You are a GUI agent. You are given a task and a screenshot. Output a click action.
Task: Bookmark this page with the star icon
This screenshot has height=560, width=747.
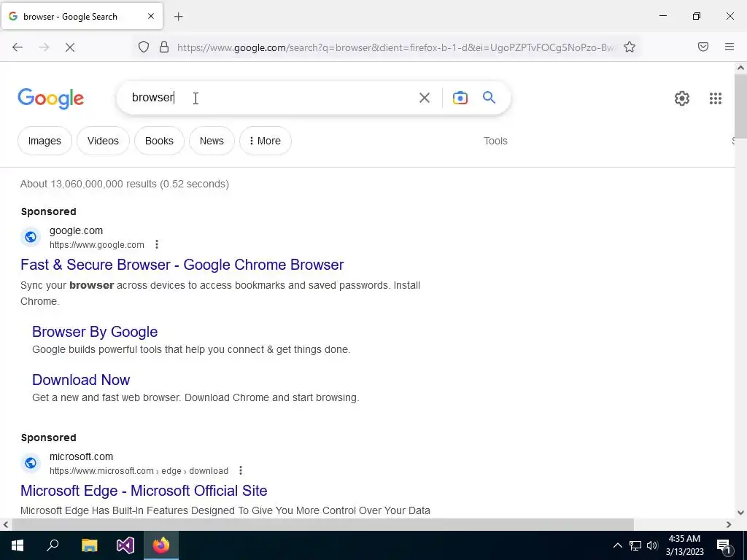[630, 47]
